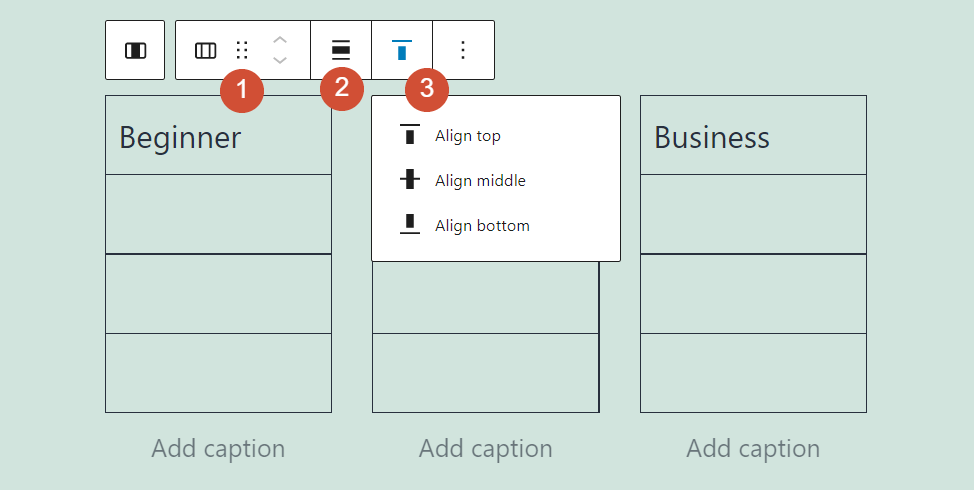Pick Align bottom in the dropdown
The width and height of the screenshot is (974, 490).
pyautogui.click(x=482, y=226)
